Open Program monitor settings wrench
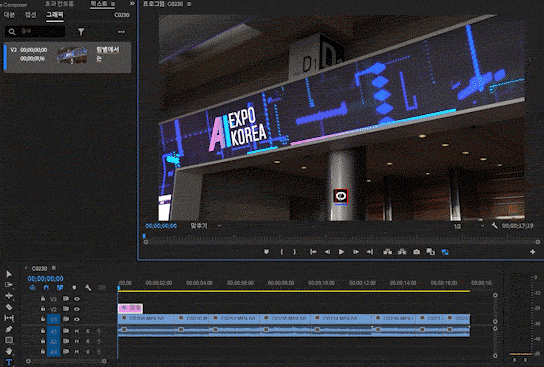 point(494,226)
